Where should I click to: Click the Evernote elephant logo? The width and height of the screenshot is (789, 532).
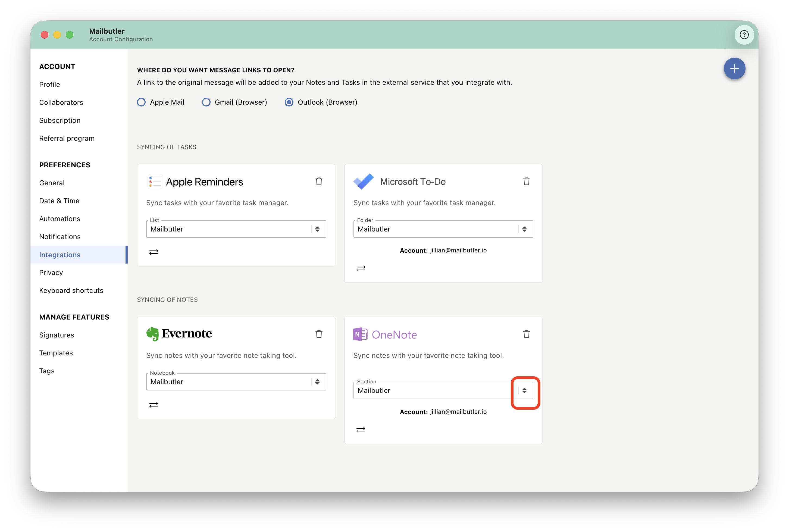[152, 334]
